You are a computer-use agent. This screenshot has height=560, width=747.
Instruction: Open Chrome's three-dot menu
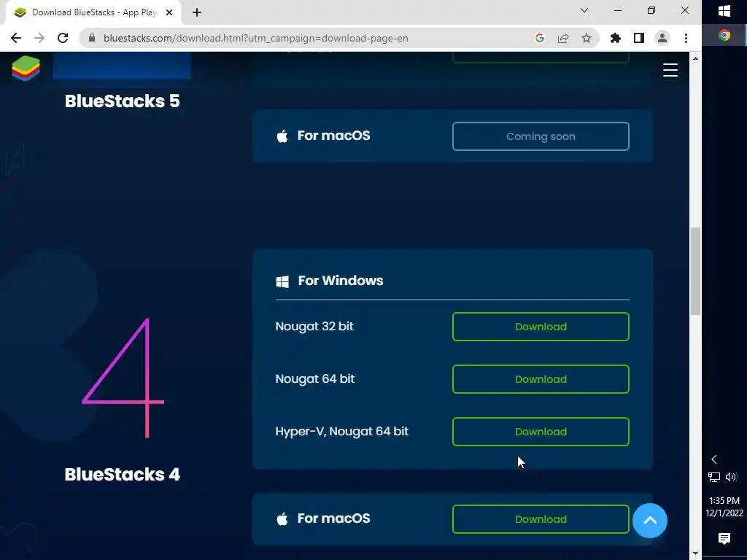[x=686, y=38]
